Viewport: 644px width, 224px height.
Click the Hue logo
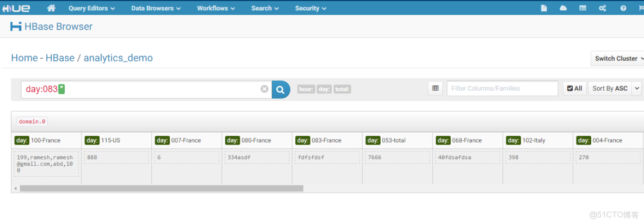click(x=15, y=8)
